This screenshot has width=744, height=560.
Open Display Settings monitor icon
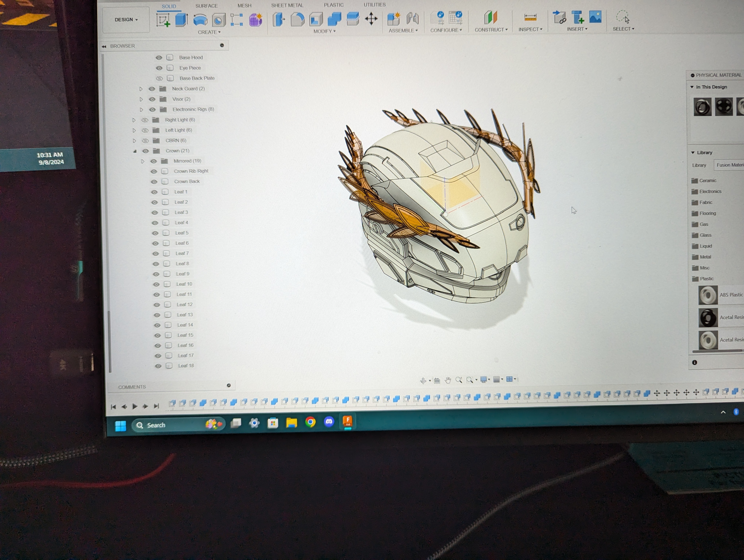click(x=483, y=380)
